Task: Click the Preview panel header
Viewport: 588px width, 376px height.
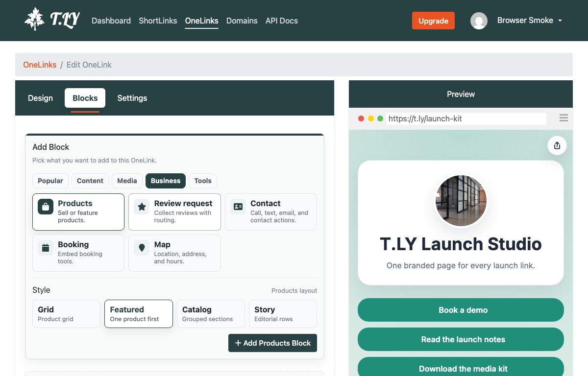Action: pos(461,94)
